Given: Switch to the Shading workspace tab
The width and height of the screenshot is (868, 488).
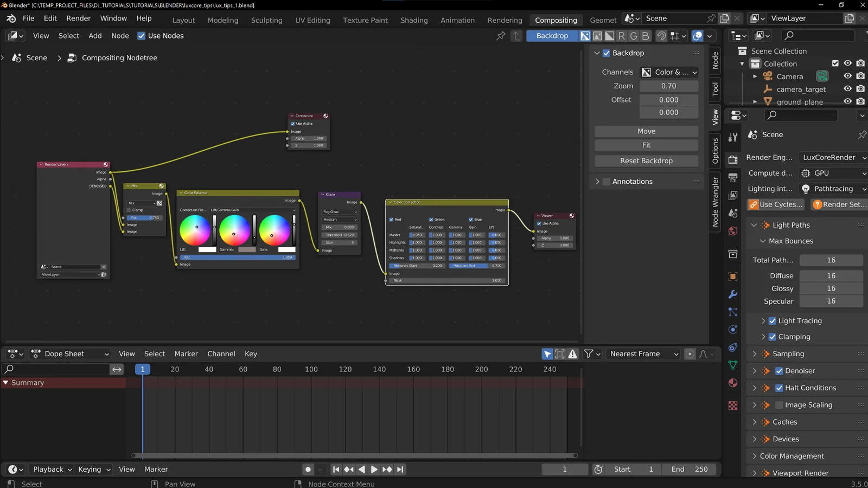Looking at the screenshot, I should pyautogui.click(x=414, y=20).
